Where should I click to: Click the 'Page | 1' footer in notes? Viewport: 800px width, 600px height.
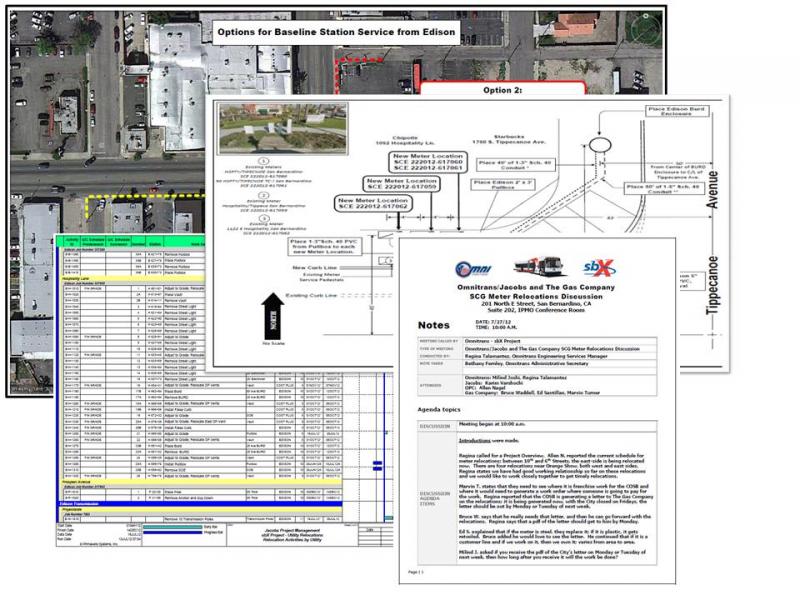click(415, 572)
